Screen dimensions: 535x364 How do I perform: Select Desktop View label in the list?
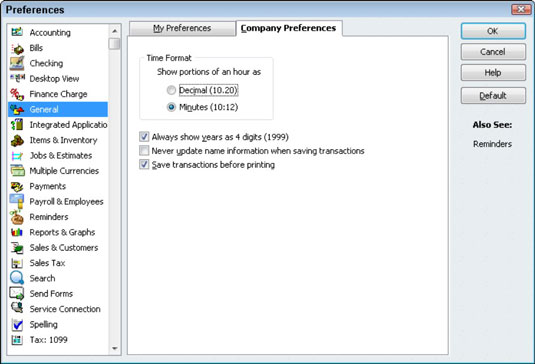click(54, 79)
